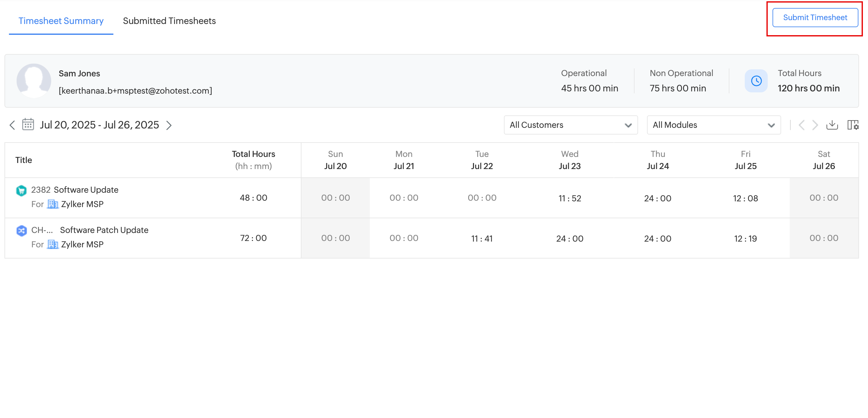
Task: Go to next week arrow
Action: [169, 125]
